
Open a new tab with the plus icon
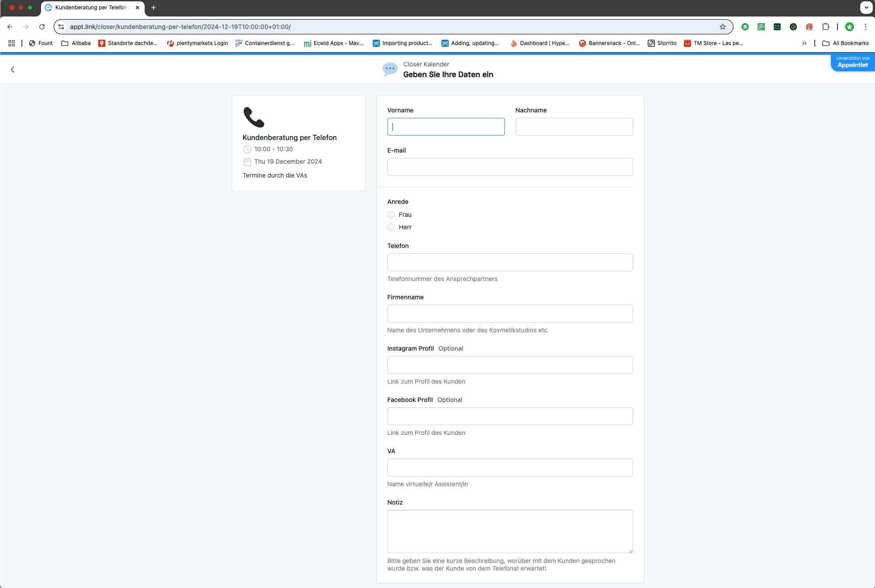[x=154, y=8]
